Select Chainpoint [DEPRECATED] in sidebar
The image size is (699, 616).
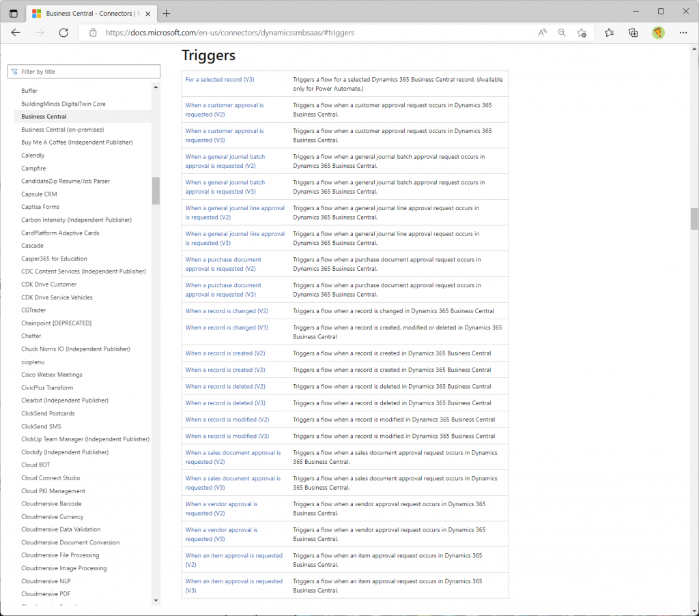pyautogui.click(x=56, y=323)
